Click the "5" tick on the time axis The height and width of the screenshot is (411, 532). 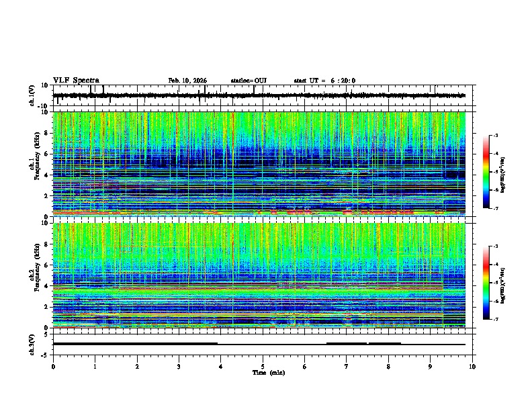click(x=263, y=367)
